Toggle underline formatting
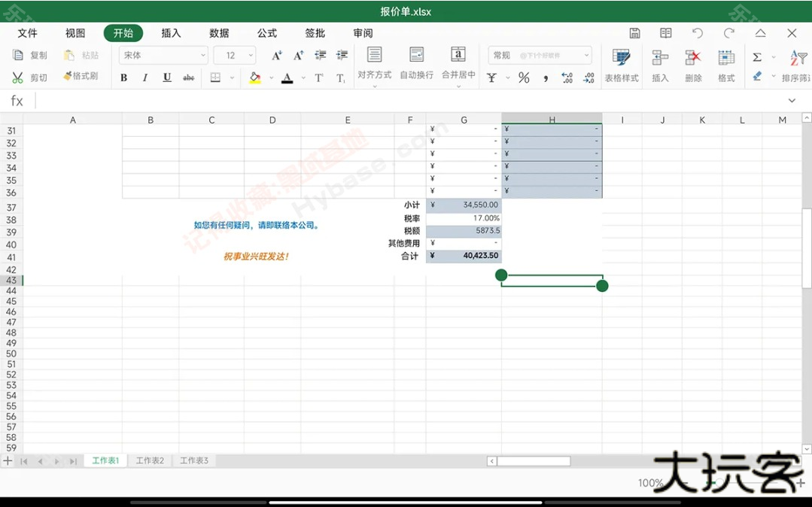 click(x=166, y=77)
